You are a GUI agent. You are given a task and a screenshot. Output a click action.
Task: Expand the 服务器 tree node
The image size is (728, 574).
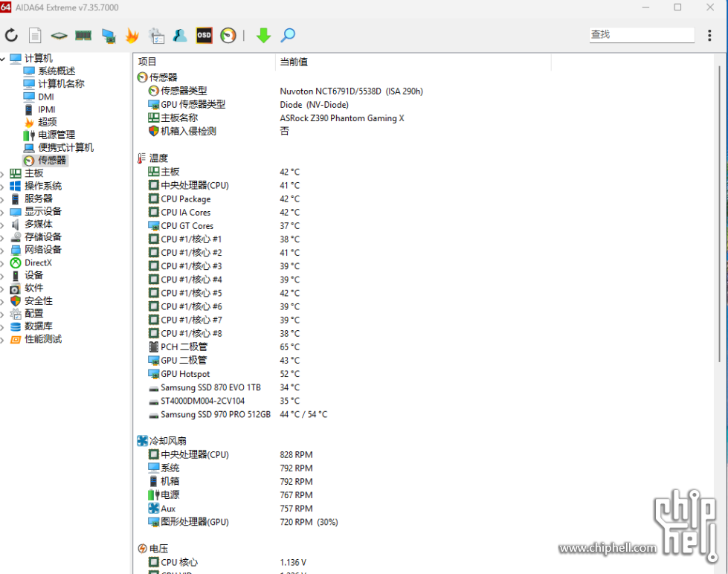click(2, 199)
